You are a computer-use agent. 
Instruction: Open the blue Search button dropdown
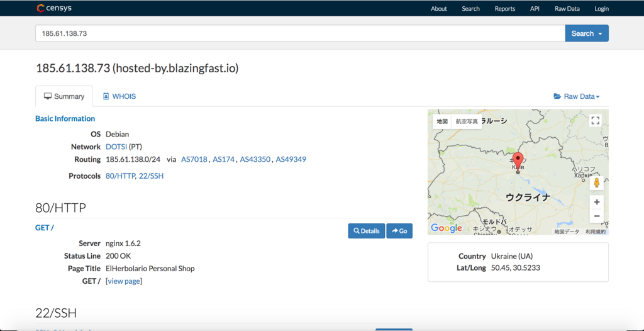tap(587, 33)
